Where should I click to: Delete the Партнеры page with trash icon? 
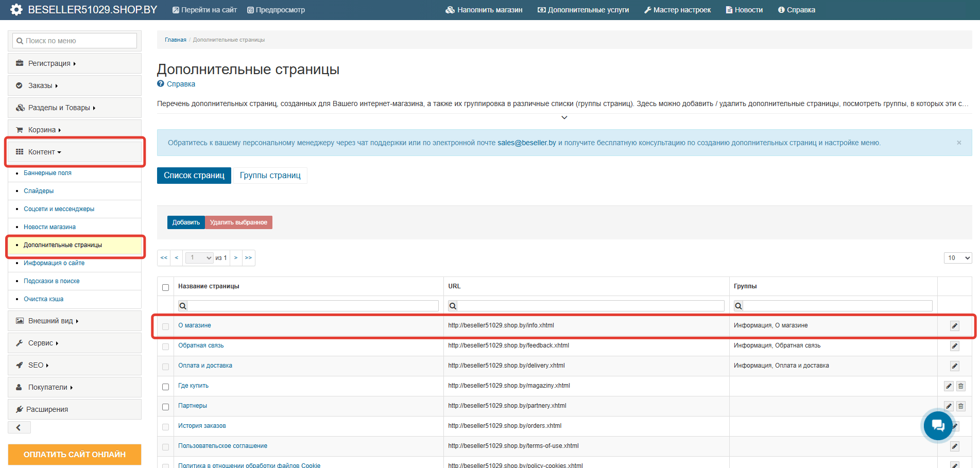pos(960,406)
